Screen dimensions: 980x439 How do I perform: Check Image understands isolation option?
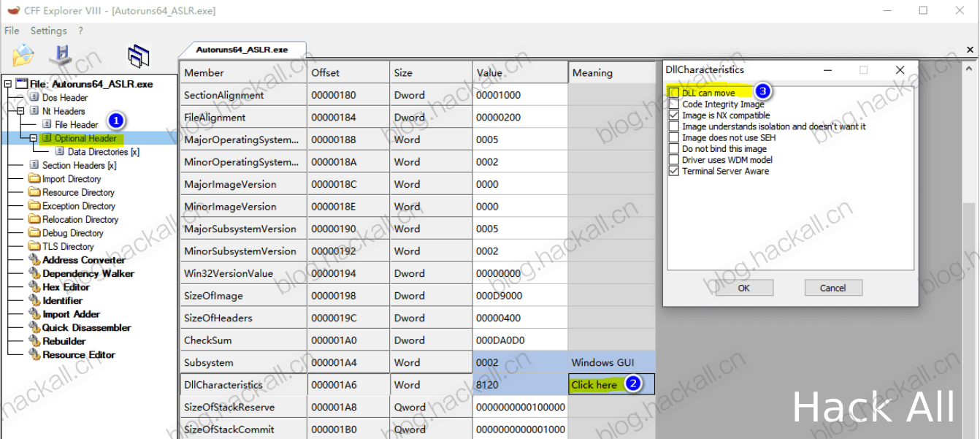tap(674, 126)
